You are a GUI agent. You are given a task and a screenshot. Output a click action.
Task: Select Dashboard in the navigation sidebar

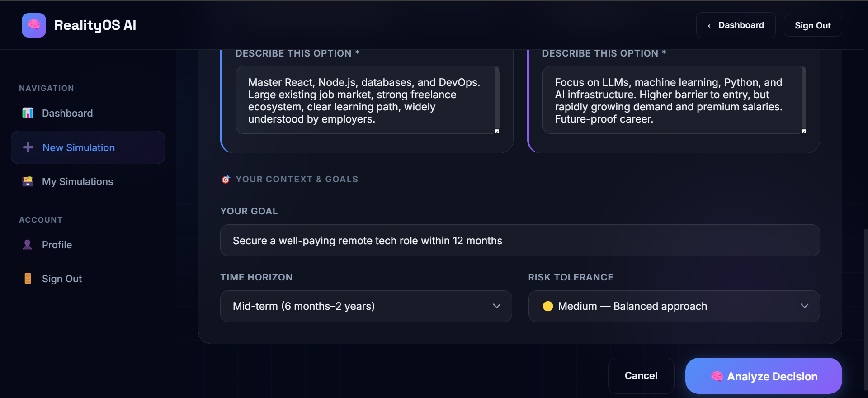(x=67, y=113)
